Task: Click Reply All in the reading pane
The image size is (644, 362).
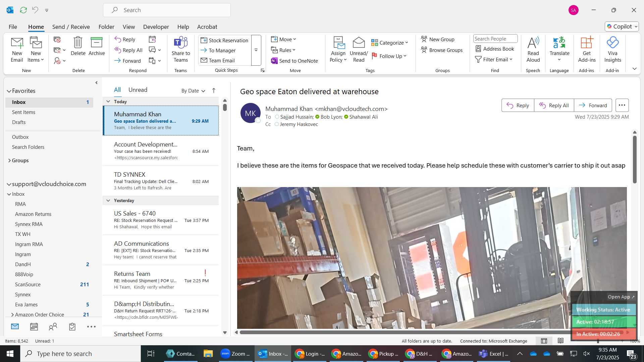Action: pyautogui.click(x=554, y=105)
